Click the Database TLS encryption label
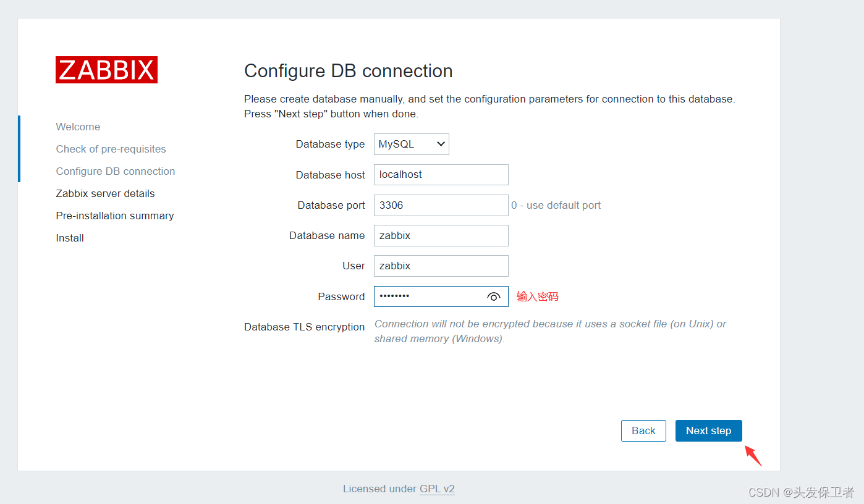 tap(305, 327)
